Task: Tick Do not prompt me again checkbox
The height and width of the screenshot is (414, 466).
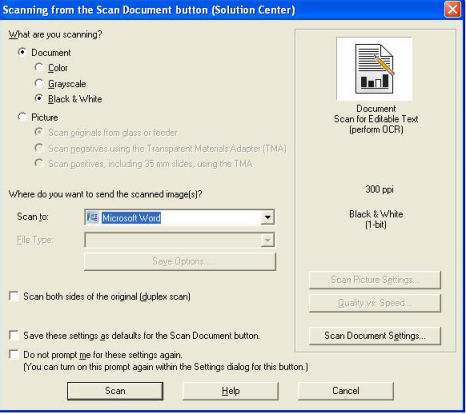Action: [x=14, y=354]
